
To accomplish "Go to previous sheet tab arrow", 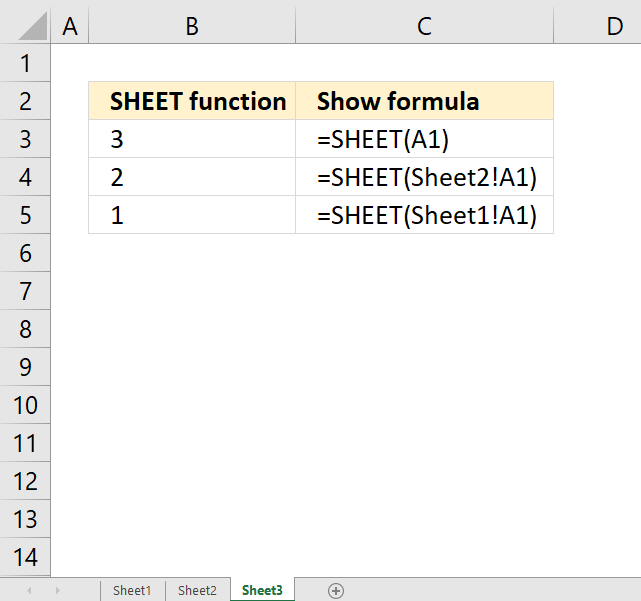I will click(29, 590).
